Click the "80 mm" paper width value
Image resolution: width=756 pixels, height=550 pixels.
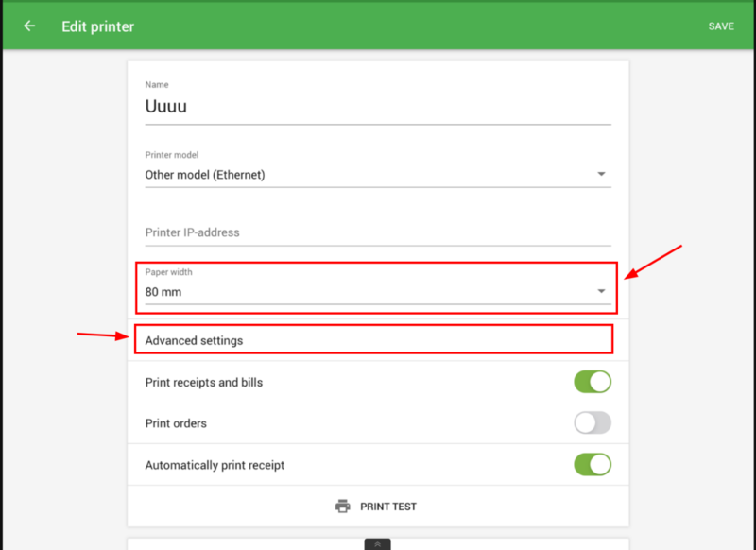pyautogui.click(x=163, y=292)
